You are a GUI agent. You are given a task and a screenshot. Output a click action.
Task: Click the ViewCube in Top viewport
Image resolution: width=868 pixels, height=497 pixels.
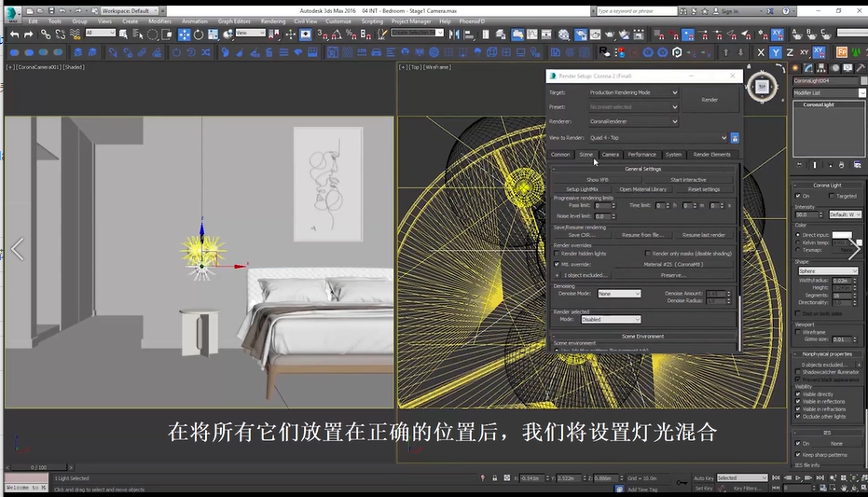(762, 87)
